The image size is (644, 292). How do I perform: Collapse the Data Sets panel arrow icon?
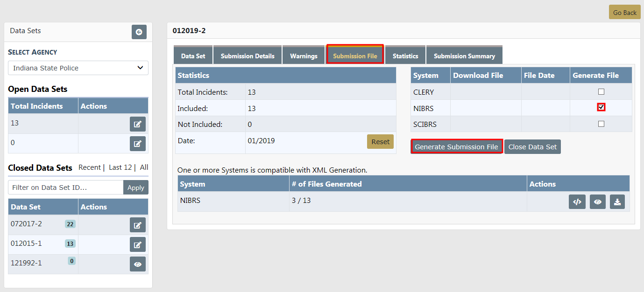point(139,32)
